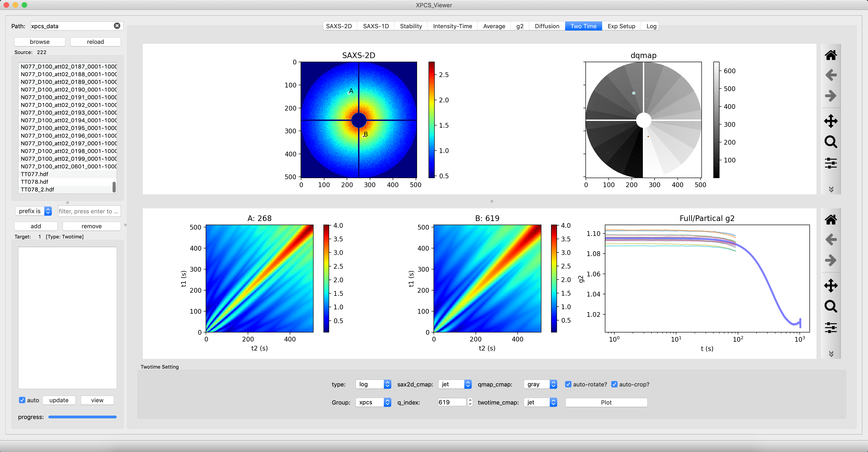The height and width of the screenshot is (452, 868).
Task: Uncheck the auto-rotate? checkbox
Action: pos(568,384)
